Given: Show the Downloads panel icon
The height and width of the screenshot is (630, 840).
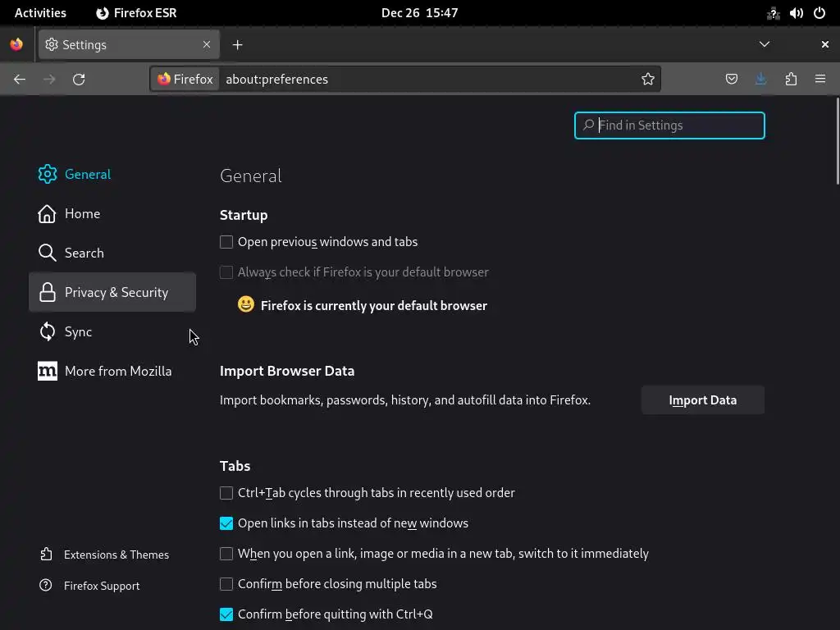Looking at the screenshot, I should click(x=761, y=80).
